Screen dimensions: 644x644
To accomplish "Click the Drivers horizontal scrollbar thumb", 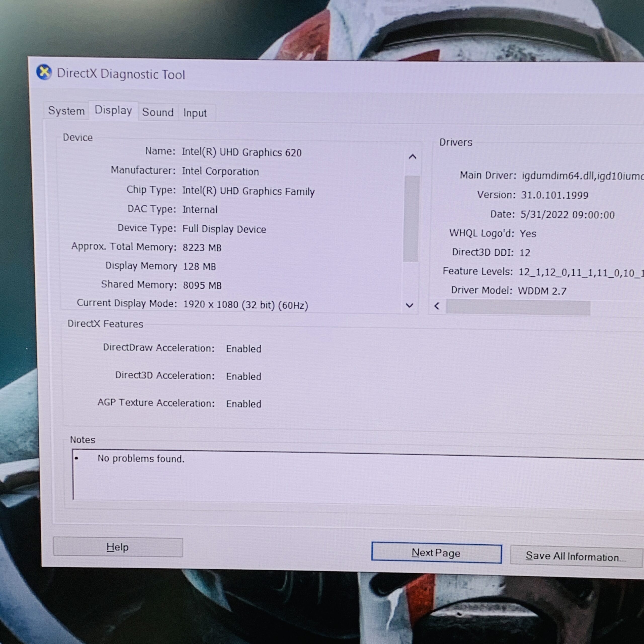I will [518, 307].
